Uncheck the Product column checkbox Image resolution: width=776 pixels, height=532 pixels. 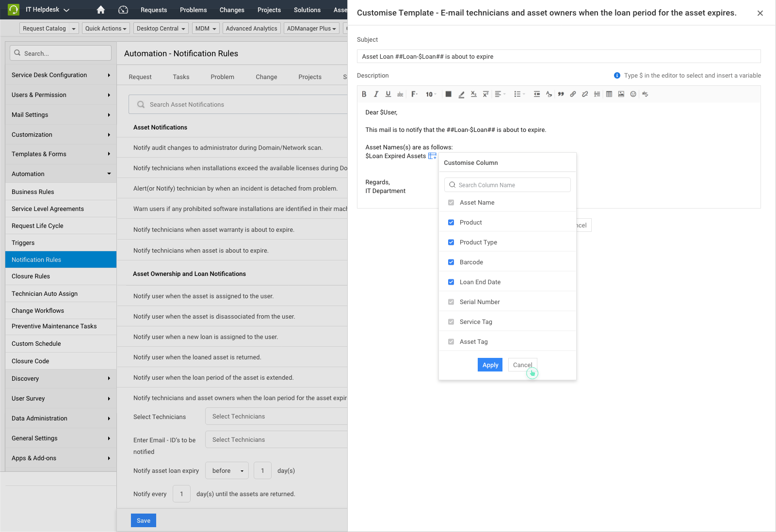[x=451, y=222]
